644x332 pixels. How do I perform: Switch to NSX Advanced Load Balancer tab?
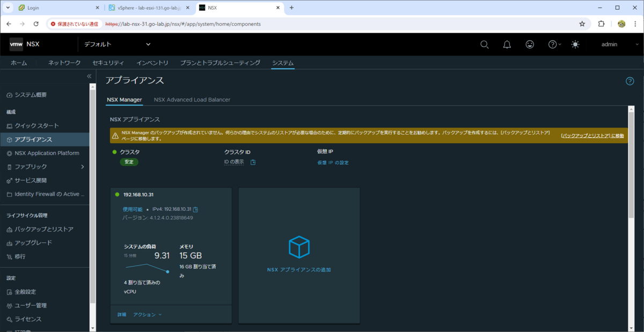(192, 100)
